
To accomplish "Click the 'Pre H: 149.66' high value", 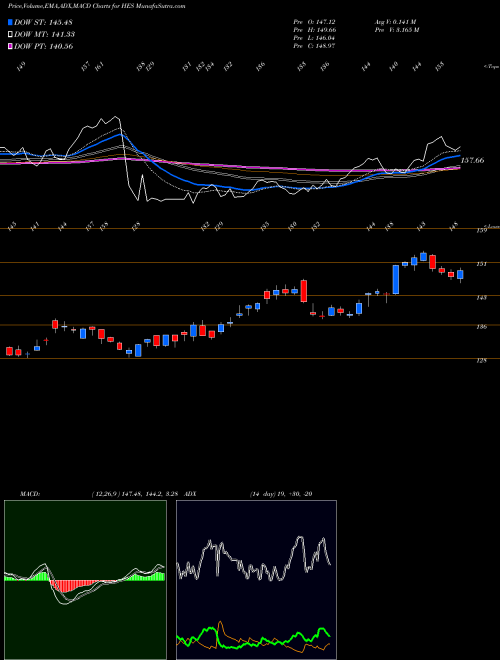I will (314, 30).
